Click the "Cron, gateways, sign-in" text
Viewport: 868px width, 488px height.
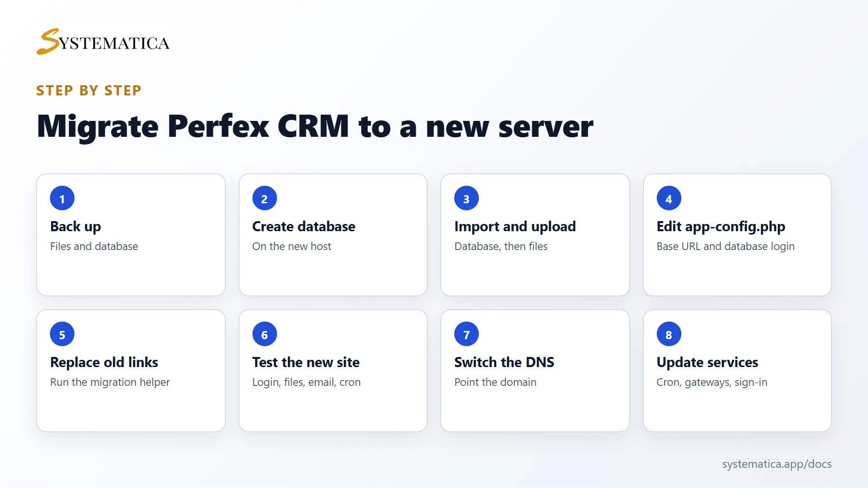[x=712, y=382]
